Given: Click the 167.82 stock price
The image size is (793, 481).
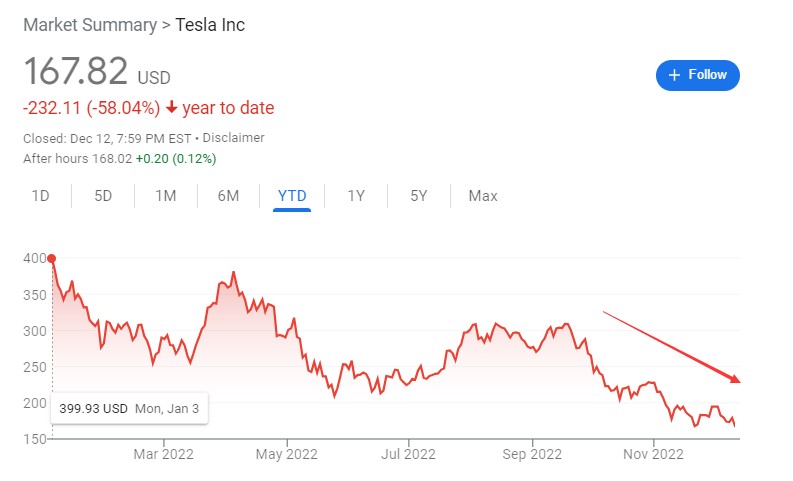Looking at the screenshot, I should pyautogui.click(x=76, y=72).
